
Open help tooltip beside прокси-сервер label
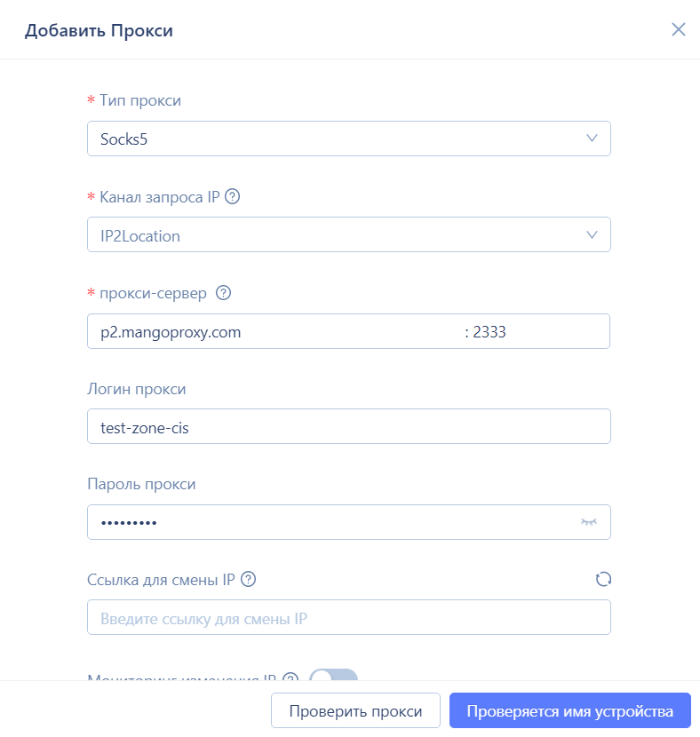(222, 293)
